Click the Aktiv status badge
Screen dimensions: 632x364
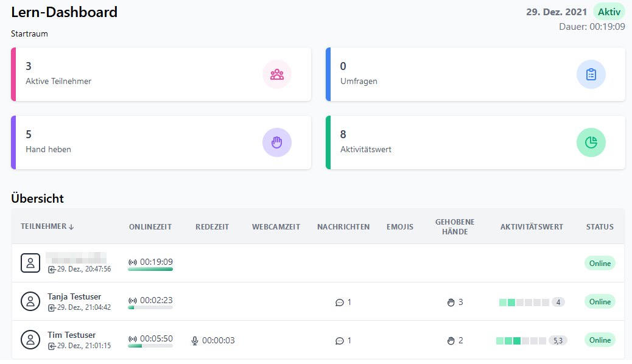[x=609, y=12]
